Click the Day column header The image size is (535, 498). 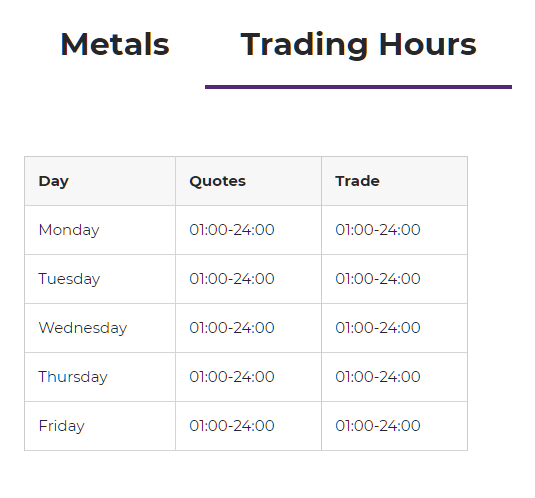click(100, 181)
